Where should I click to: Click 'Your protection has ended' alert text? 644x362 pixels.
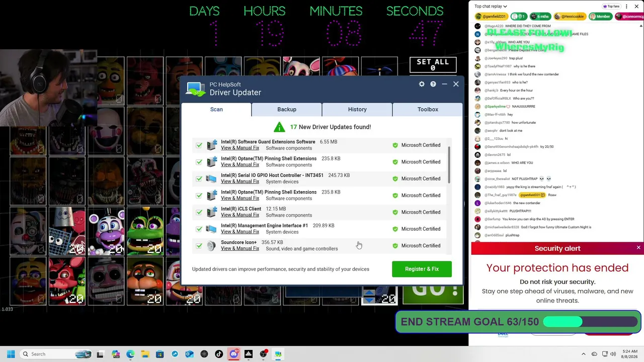coord(557,268)
